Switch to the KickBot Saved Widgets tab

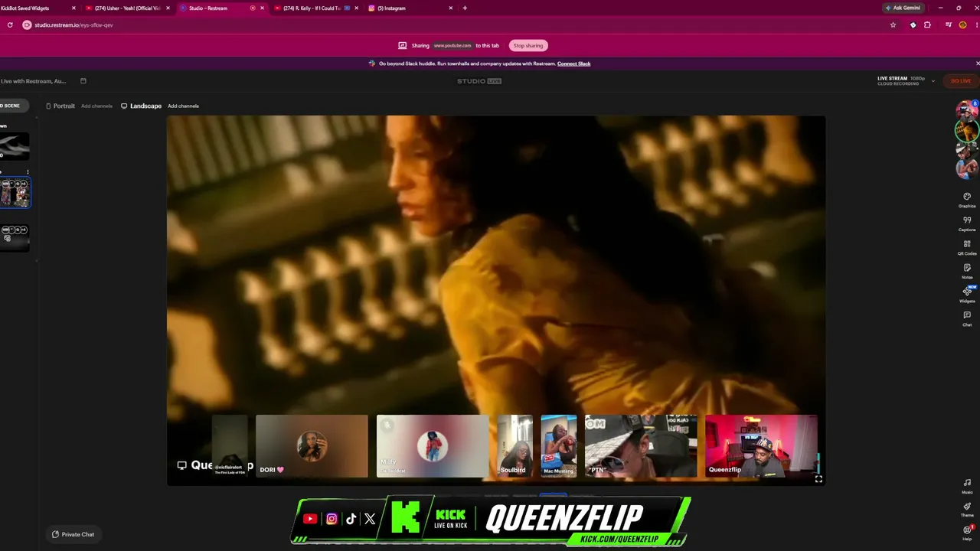38,8
